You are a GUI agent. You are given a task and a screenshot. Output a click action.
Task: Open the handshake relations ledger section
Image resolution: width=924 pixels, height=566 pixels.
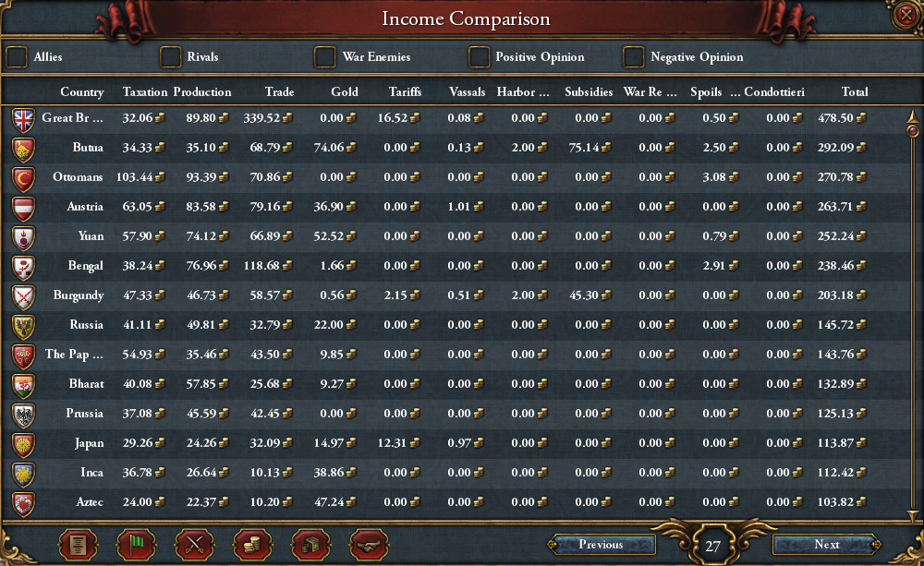pos(369,544)
